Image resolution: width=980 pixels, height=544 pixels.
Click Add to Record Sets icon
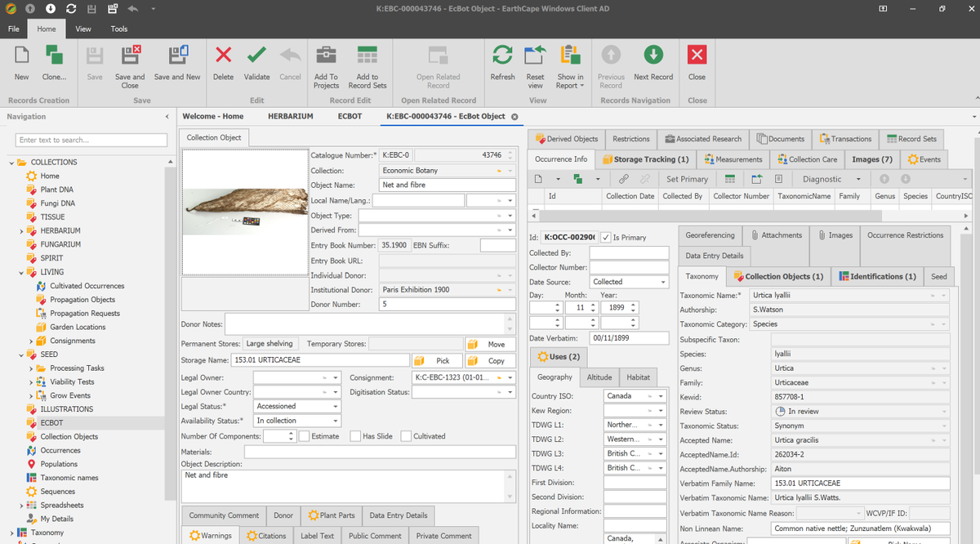[367, 56]
